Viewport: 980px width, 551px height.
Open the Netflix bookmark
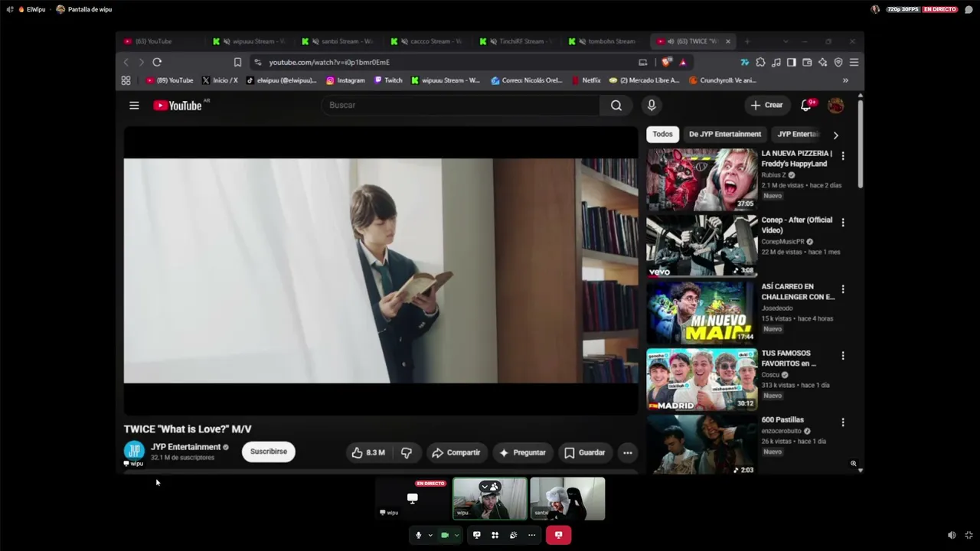point(586,80)
